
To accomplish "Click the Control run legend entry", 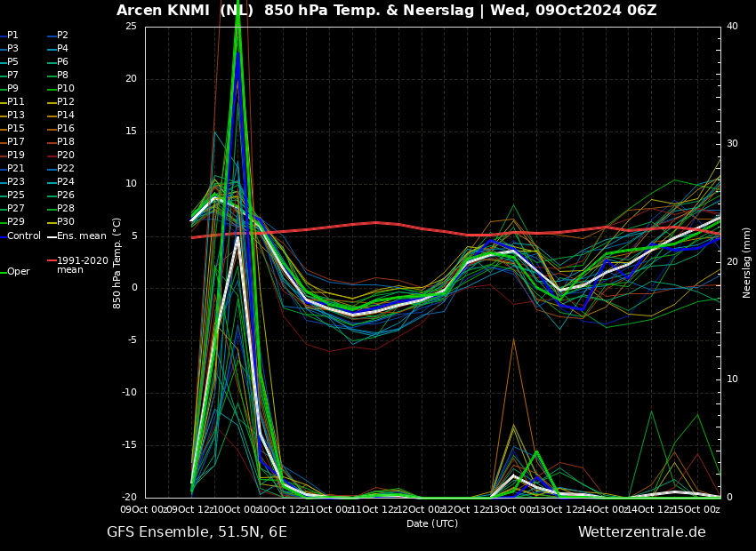I will pos(23,236).
